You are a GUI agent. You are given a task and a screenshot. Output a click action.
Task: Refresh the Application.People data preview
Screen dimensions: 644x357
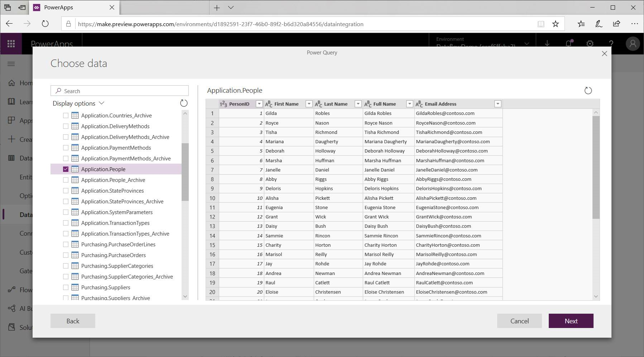pyautogui.click(x=588, y=91)
